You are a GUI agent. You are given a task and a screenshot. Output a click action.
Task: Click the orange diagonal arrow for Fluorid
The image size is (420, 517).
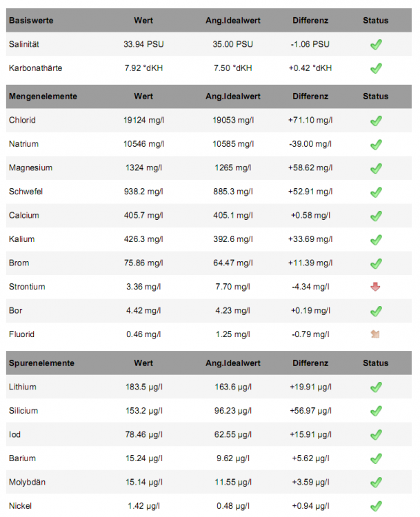coord(376,334)
